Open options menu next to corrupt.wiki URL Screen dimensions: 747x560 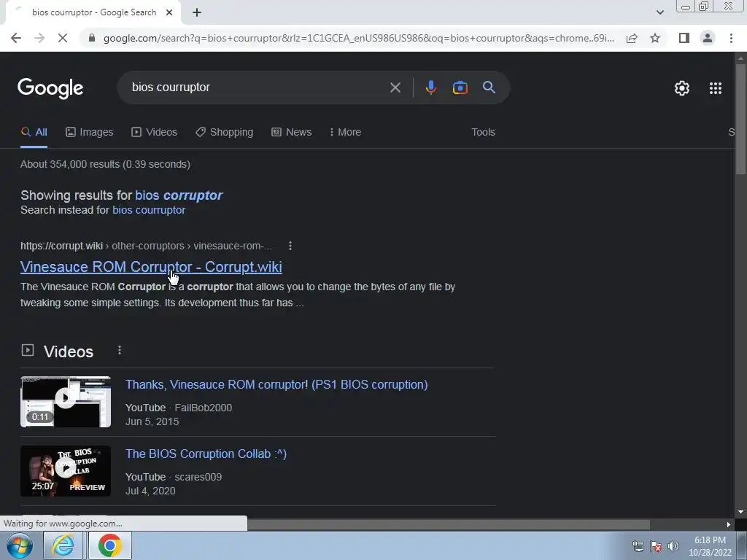(290, 246)
